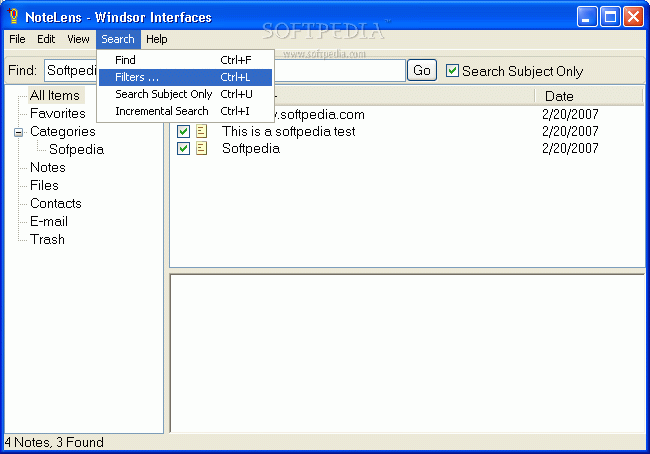This screenshot has width=650, height=454.
Task: Click the '4 Notes, 3 Found' status text
Action: 54,442
